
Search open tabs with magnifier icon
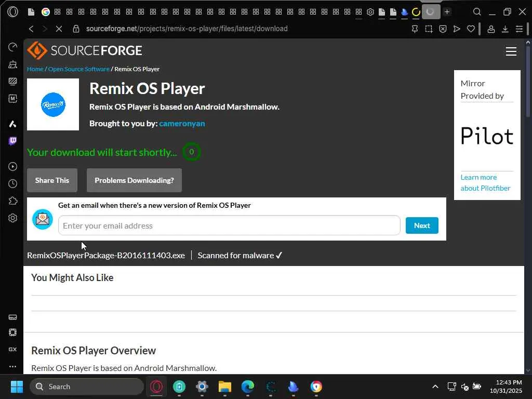point(477,12)
